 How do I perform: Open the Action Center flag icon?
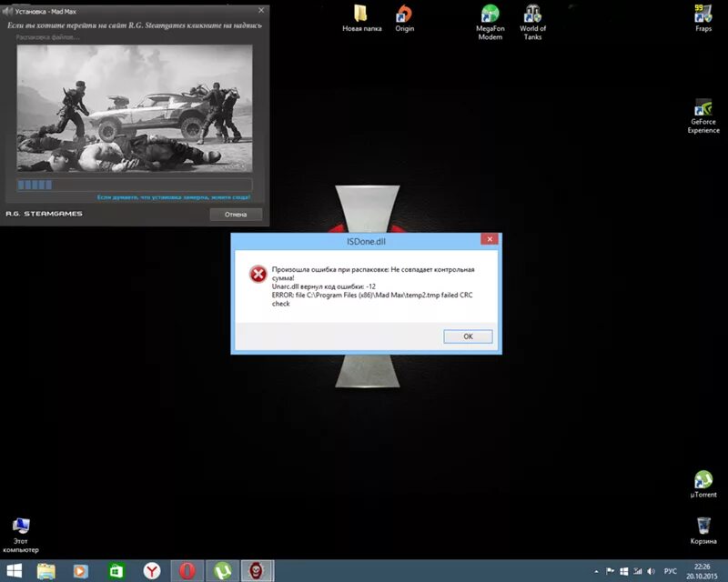pyautogui.click(x=610, y=571)
